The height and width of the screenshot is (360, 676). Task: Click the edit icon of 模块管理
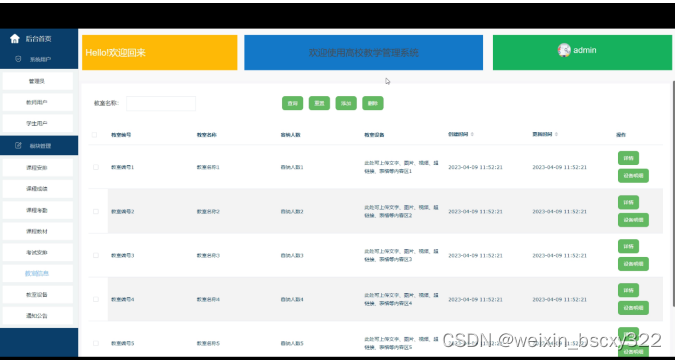pyautogui.click(x=18, y=146)
